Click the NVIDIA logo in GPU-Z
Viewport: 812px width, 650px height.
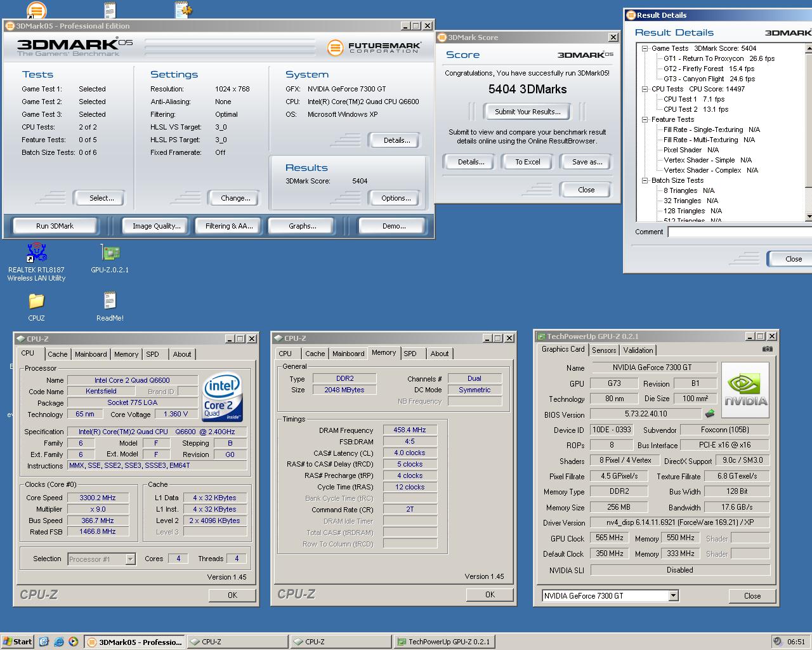(x=745, y=390)
